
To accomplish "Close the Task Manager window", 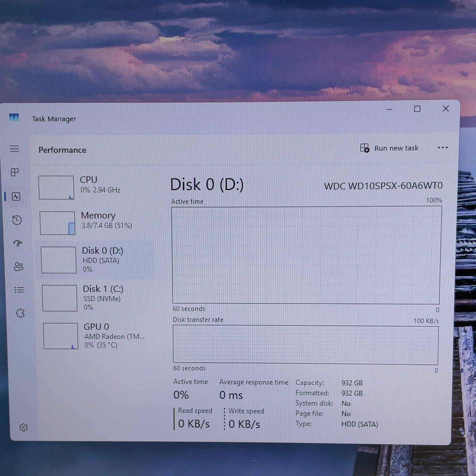I will coord(446,108).
